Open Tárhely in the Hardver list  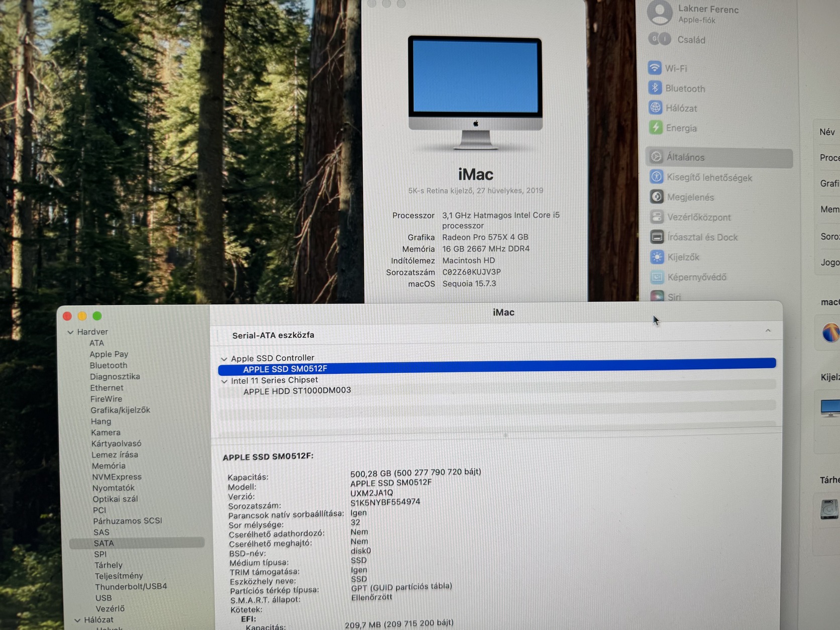click(108, 565)
